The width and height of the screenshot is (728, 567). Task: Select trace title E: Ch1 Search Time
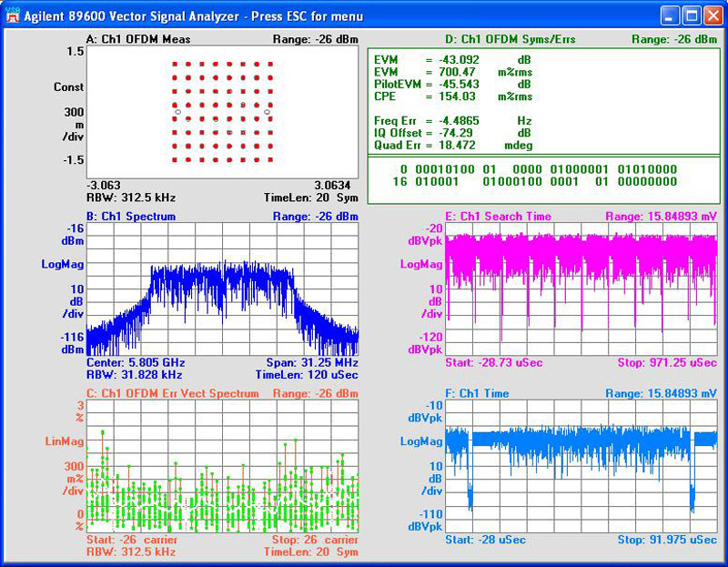coord(498,217)
